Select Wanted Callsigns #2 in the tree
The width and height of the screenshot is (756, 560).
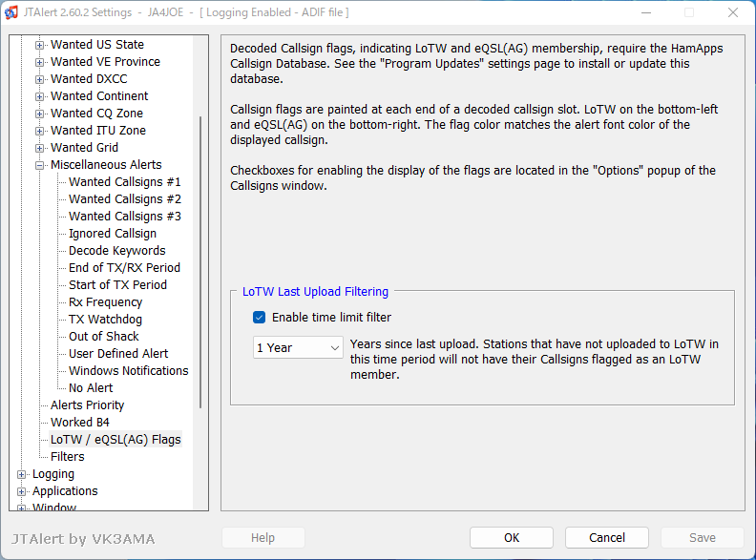(x=124, y=199)
